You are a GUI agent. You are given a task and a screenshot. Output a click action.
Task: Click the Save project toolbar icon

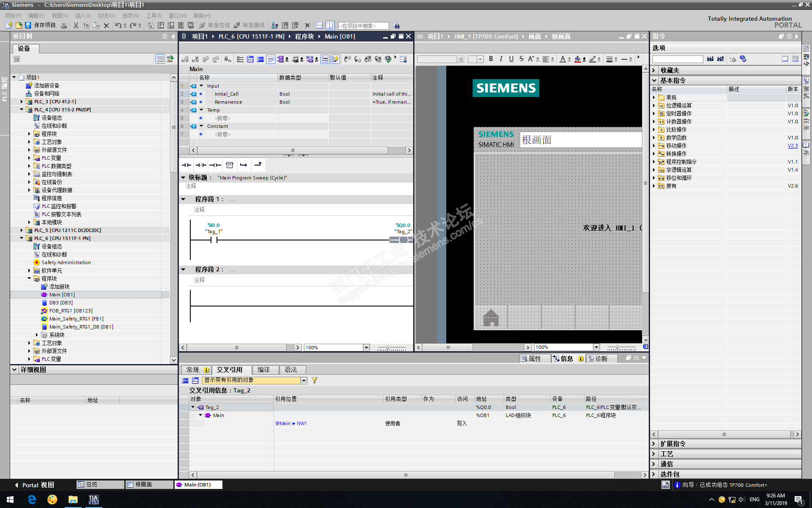pos(28,25)
